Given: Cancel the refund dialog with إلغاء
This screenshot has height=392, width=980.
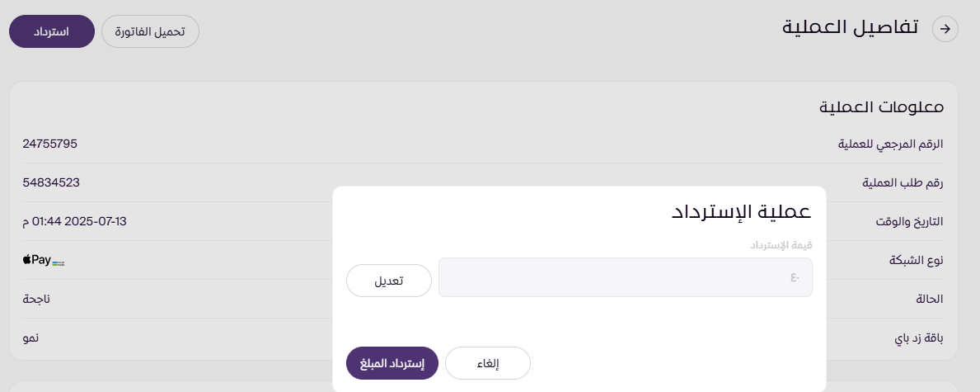Looking at the screenshot, I should [488, 363].
